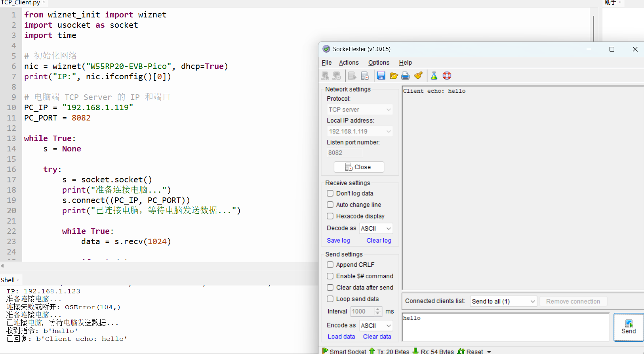Click the Reset label in status bar
This screenshot has height=354, width=644.
(474, 352)
